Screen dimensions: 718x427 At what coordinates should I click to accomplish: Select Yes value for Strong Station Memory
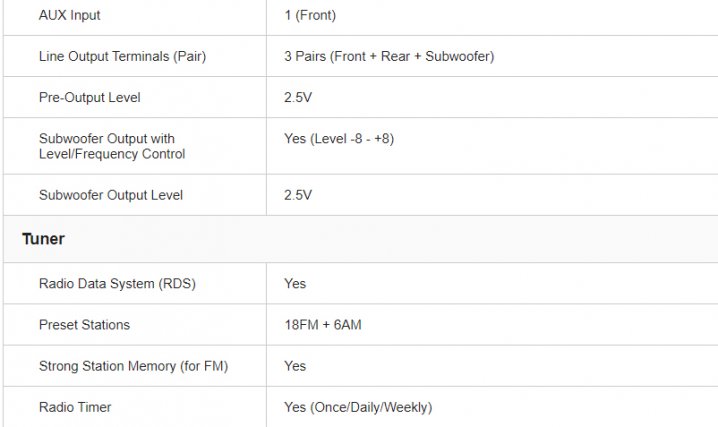(x=295, y=366)
